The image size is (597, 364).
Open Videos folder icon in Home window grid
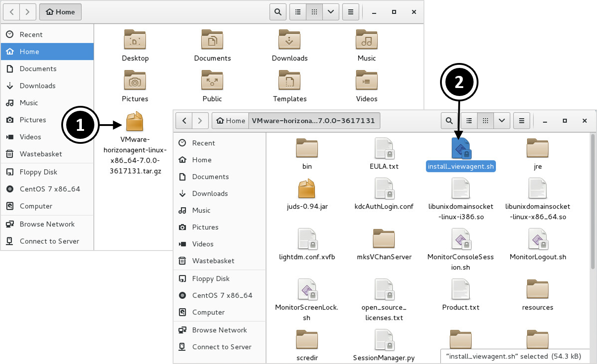(367, 80)
